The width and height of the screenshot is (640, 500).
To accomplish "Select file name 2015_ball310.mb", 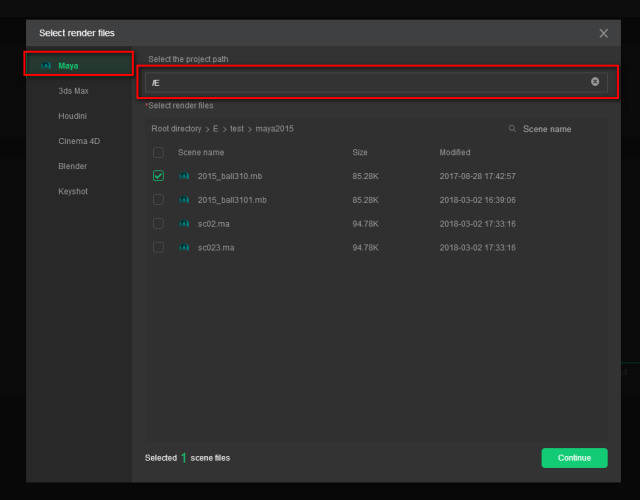I will click(x=230, y=176).
